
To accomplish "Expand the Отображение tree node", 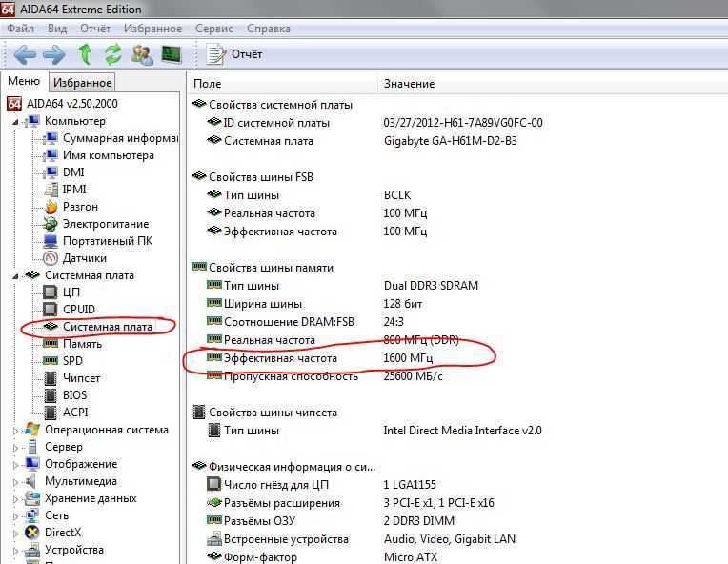I will 15,465.
